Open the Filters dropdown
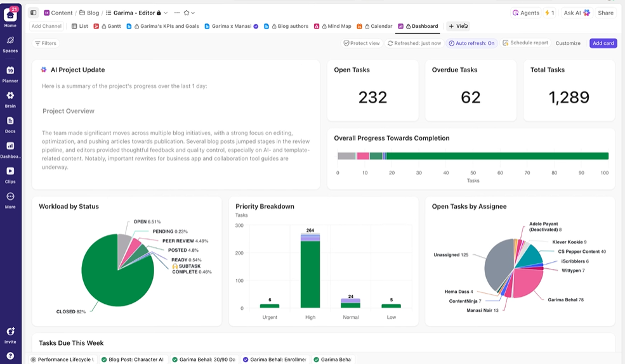The height and width of the screenshot is (364, 625). 45,43
